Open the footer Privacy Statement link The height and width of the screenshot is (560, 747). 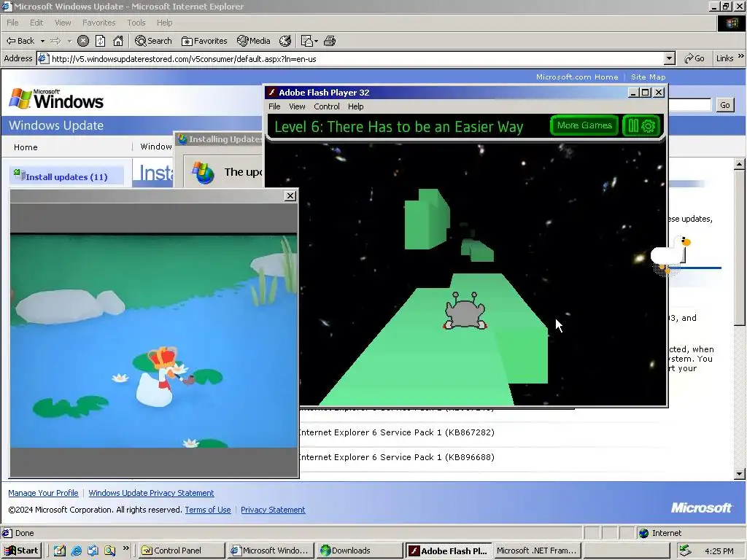273,510
